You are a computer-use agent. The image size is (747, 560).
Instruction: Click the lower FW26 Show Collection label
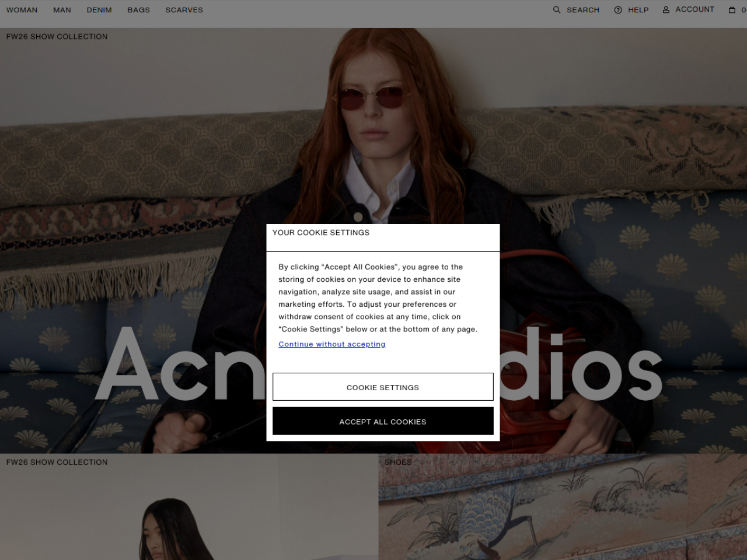pos(57,462)
